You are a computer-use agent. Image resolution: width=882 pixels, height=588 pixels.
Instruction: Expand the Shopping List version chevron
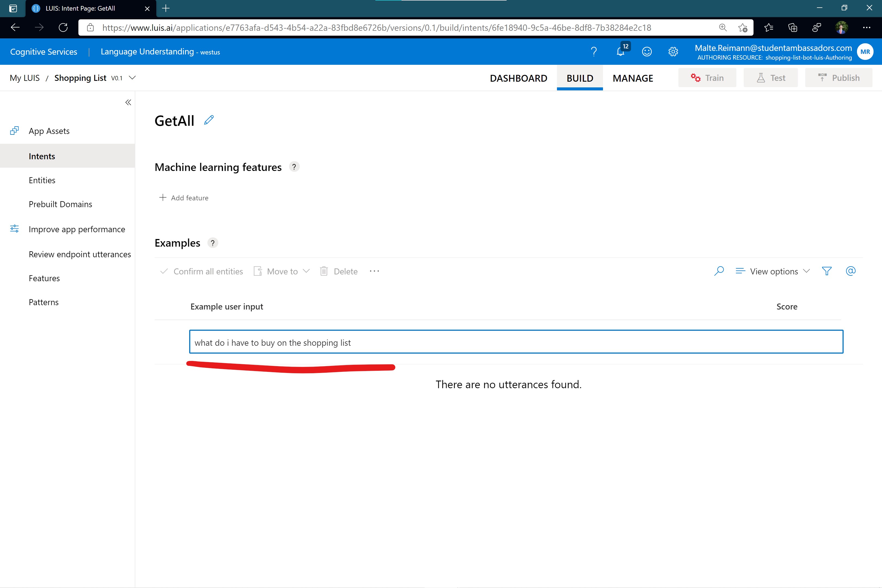132,78
